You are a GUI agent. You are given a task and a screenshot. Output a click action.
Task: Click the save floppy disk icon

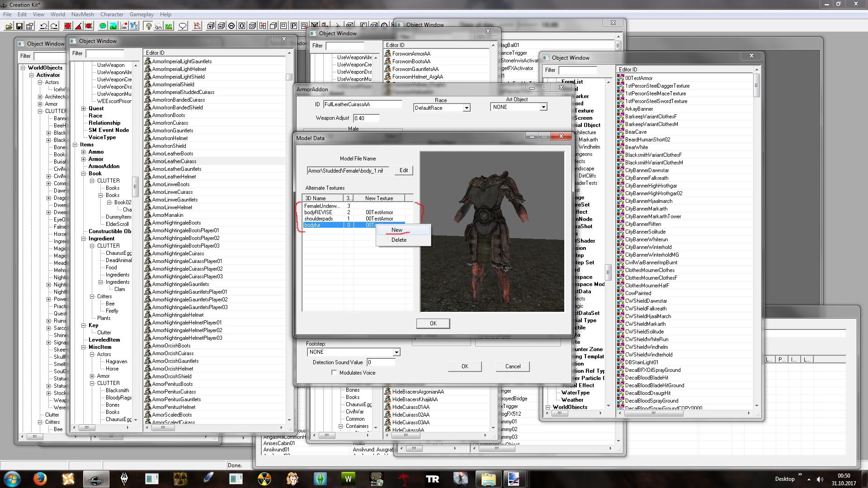[19, 26]
